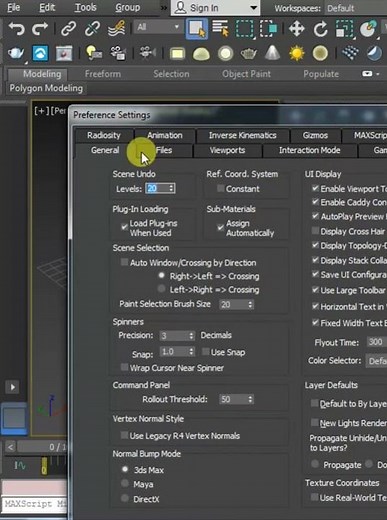
Task: Adjust the Snap value spinner arrows
Action: click(191, 351)
